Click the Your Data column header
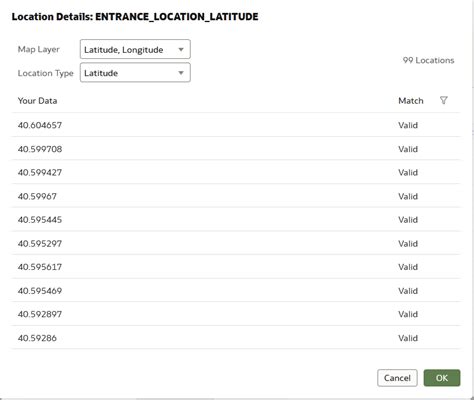Image resolution: width=474 pixels, height=400 pixels. (x=37, y=101)
